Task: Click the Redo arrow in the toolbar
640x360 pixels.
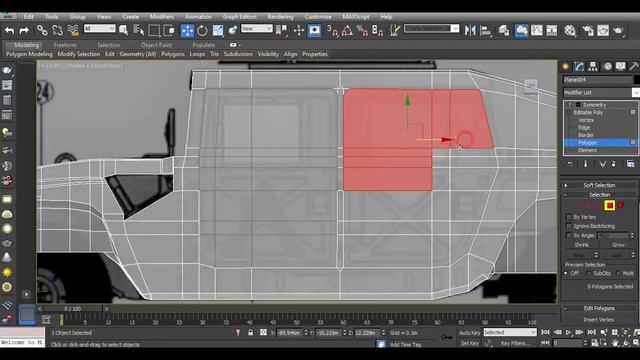Action: 24,30
